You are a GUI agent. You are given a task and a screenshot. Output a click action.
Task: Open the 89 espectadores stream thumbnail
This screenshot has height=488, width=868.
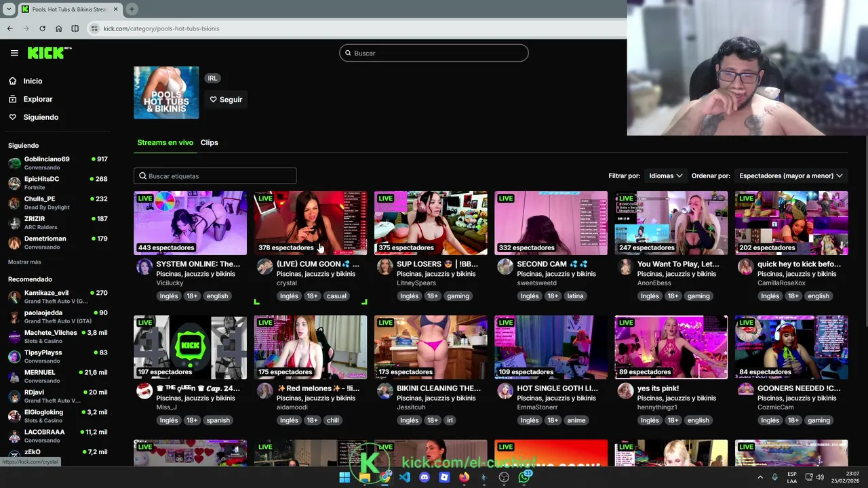(x=671, y=347)
